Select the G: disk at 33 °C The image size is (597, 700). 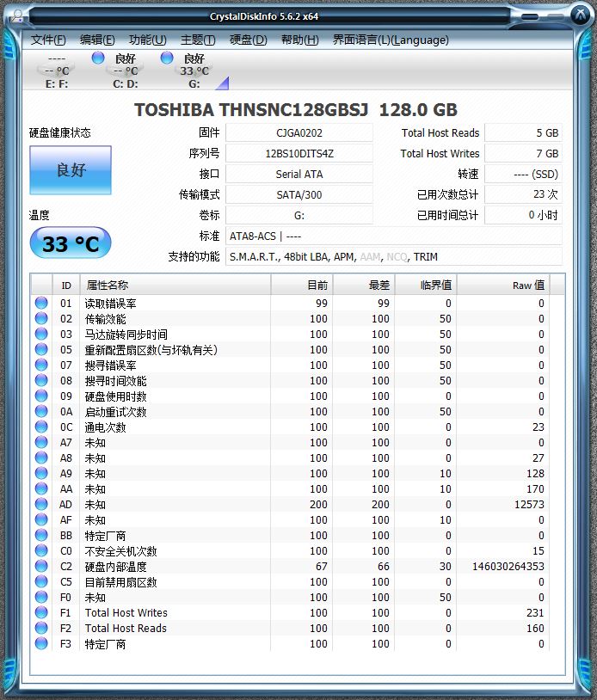point(194,71)
